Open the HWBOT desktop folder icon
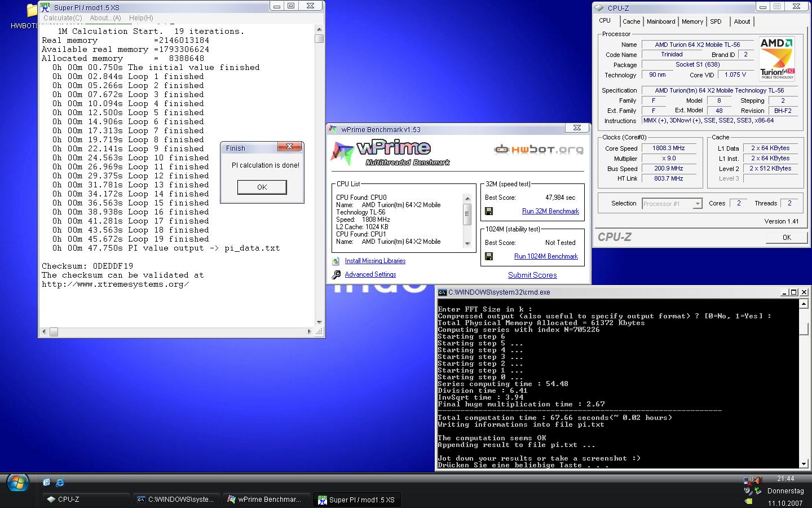This screenshot has height=508, width=812. pyautogui.click(x=32, y=11)
